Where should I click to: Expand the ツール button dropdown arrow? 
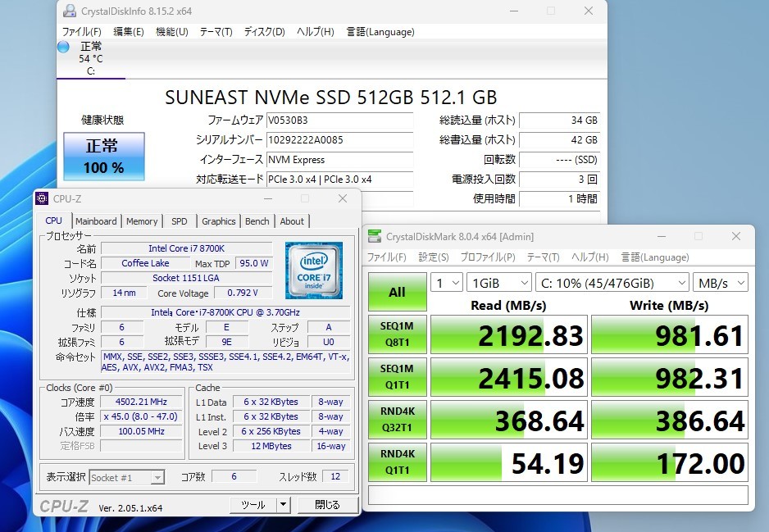284,505
